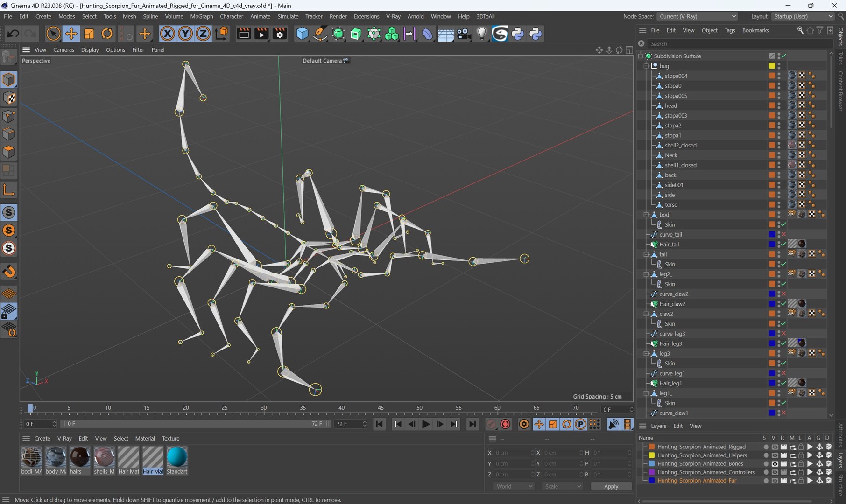Select the Rotate tool
This screenshot has width=846, height=504.
[x=107, y=34]
